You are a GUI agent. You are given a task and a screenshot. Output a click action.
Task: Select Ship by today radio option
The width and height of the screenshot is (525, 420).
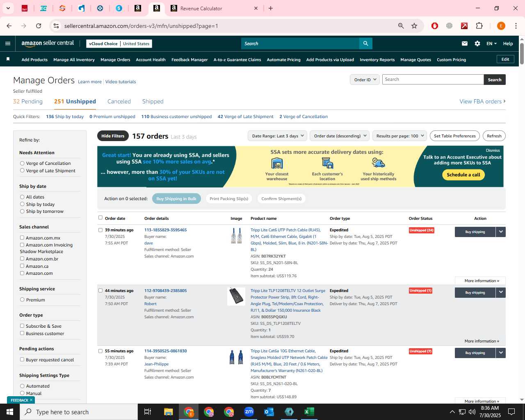click(22, 204)
